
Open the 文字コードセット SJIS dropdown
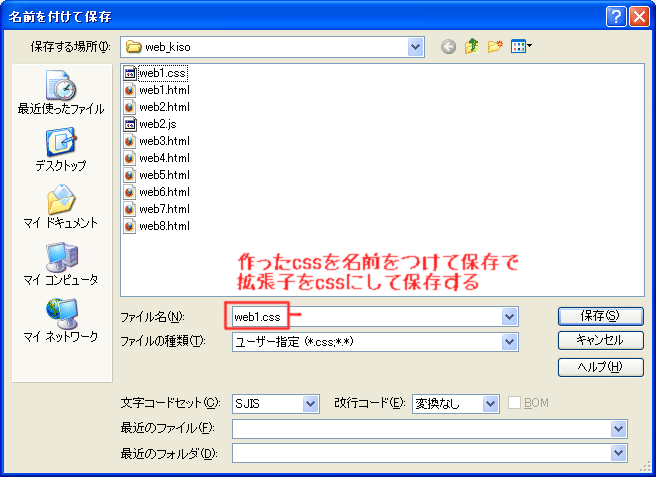click(310, 404)
